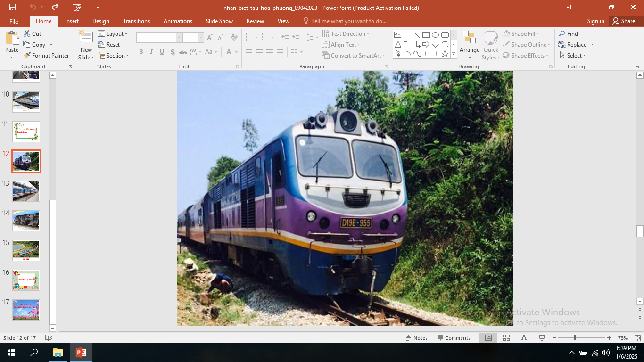Switch to Slide Sorter view

[506, 338]
